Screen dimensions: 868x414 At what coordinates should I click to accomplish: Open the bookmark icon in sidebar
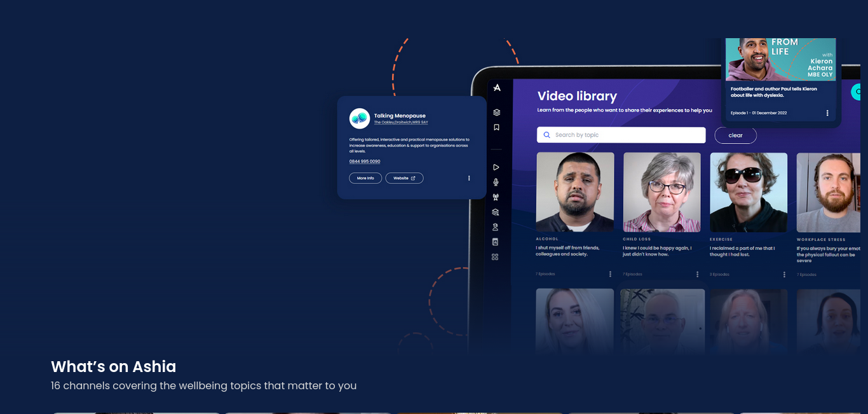496,127
